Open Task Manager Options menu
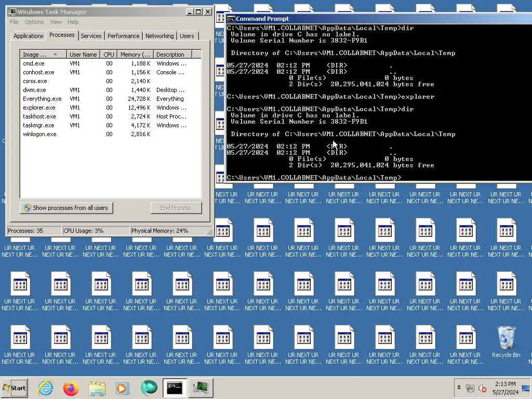The height and width of the screenshot is (399, 532). [x=34, y=22]
